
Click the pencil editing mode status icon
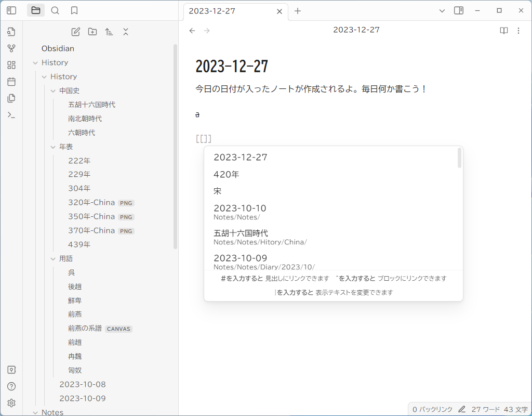coord(462,409)
